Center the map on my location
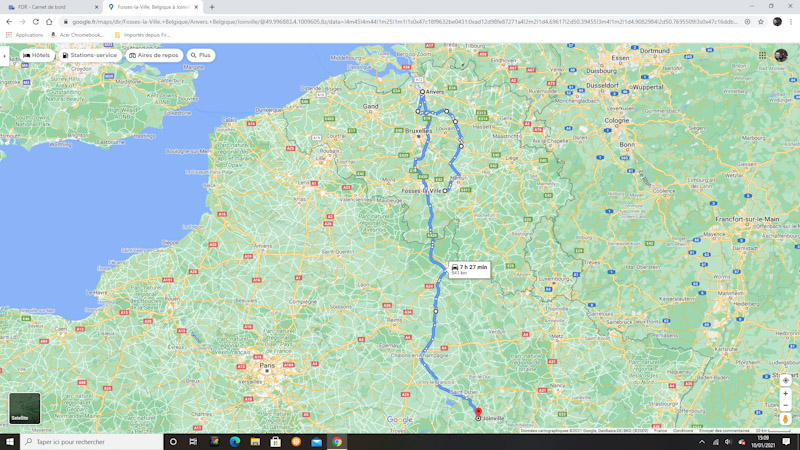 pos(785,380)
